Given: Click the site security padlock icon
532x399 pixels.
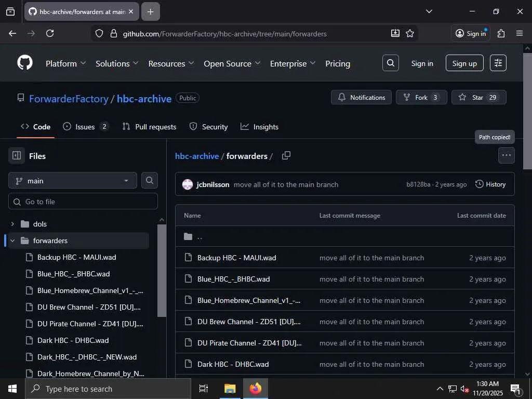Looking at the screenshot, I should pos(114,33).
